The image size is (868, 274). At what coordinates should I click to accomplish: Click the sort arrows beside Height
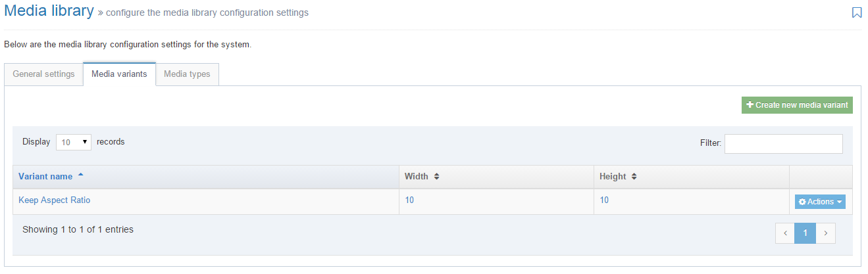click(634, 177)
